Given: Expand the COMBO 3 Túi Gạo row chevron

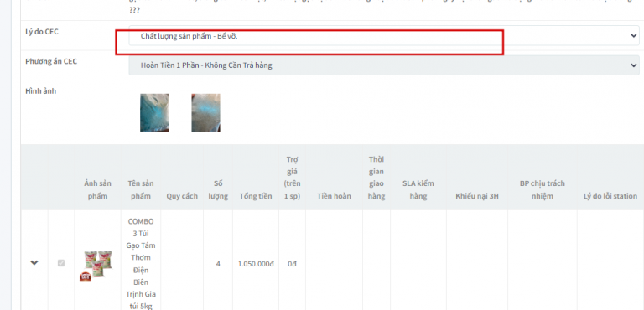Looking at the screenshot, I should (x=34, y=262).
